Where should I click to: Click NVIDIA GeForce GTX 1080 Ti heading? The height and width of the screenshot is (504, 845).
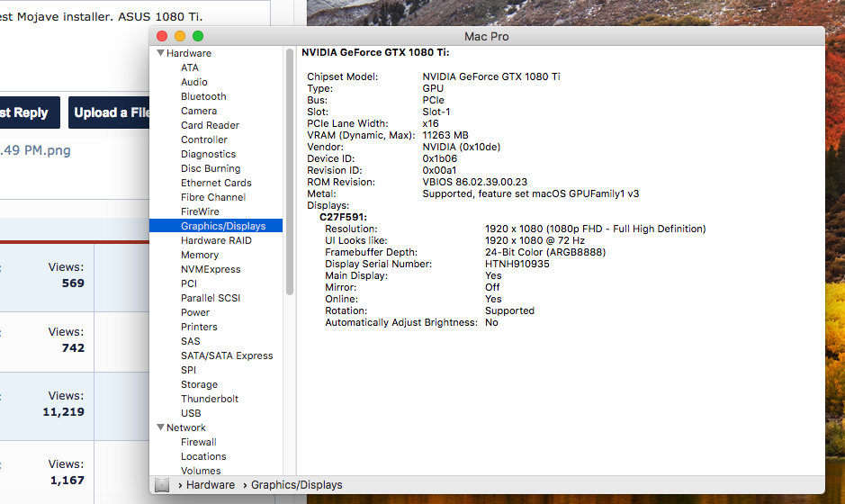[375, 52]
